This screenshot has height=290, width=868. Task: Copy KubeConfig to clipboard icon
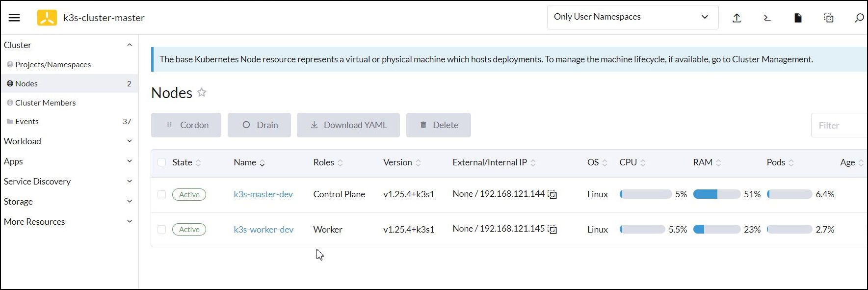pos(828,18)
